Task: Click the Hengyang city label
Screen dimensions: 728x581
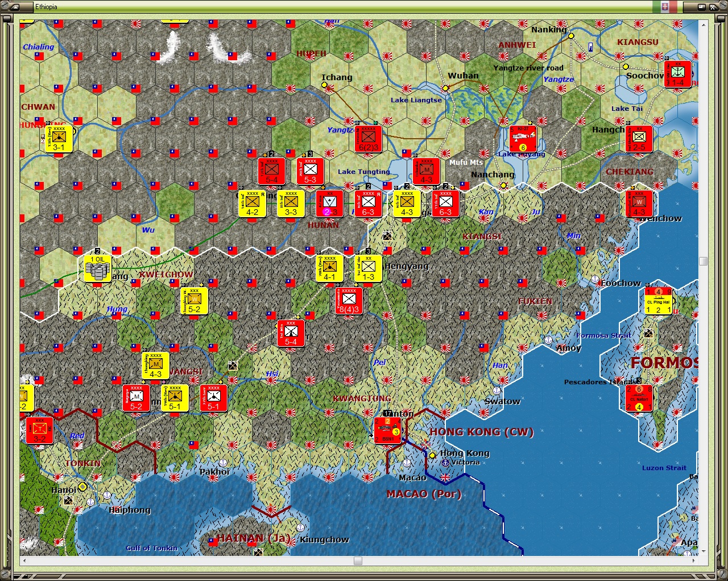Action: 407,266
